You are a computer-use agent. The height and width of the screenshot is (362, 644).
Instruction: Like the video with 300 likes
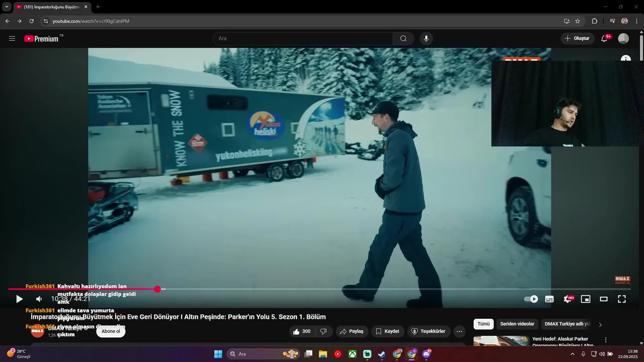[x=302, y=331]
